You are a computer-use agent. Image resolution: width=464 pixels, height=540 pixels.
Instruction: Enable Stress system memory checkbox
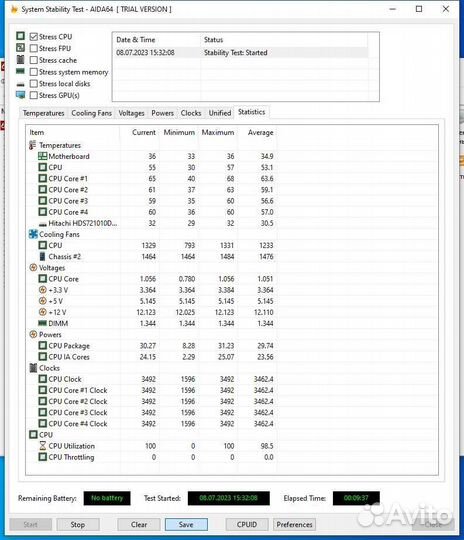click(x=33, y=72)
